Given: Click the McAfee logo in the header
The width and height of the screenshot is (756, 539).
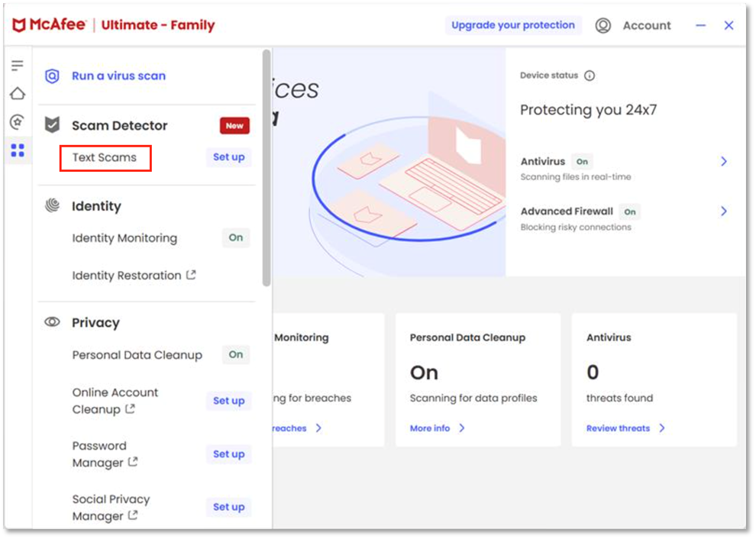Looking at the screenshot, I should click(53, 24).
